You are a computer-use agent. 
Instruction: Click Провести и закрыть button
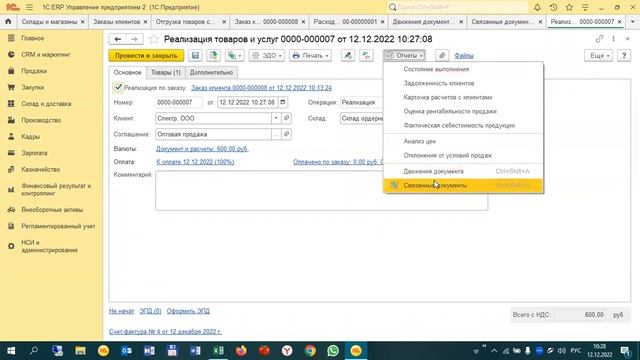click(x=146, y=56)
